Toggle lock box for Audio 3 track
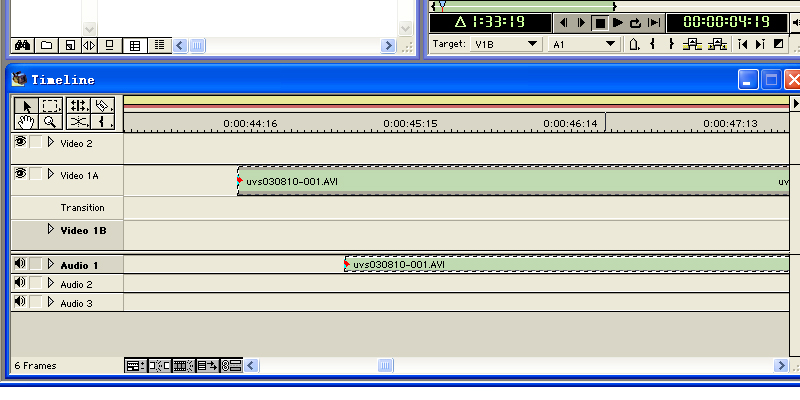800x400 pixels. 35,302
